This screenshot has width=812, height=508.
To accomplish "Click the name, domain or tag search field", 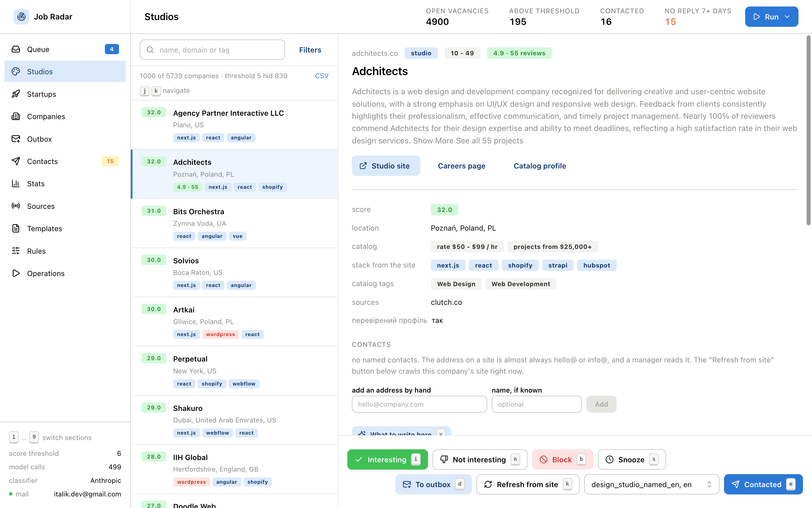I will click(x=212, y=50).
